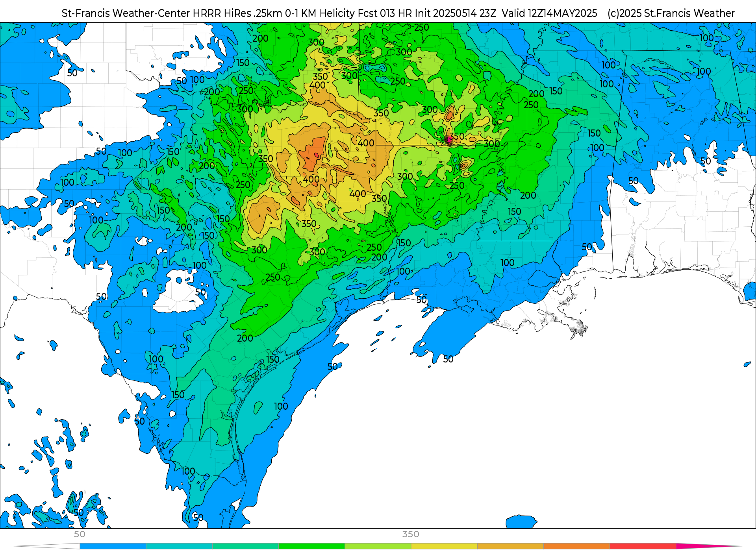Click the "Fcst 013 HR" text in the header
The width and height of the screenshot is (756, 551).
coord(385,13)
